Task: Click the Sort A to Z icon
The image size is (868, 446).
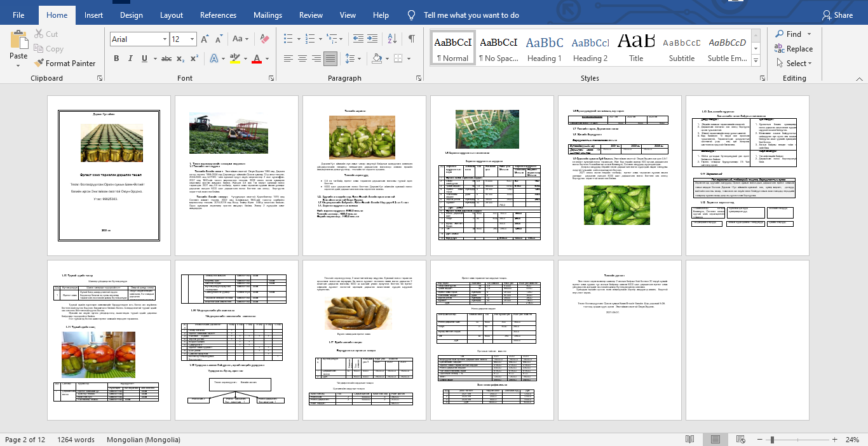Action: (x=393, y=39)
